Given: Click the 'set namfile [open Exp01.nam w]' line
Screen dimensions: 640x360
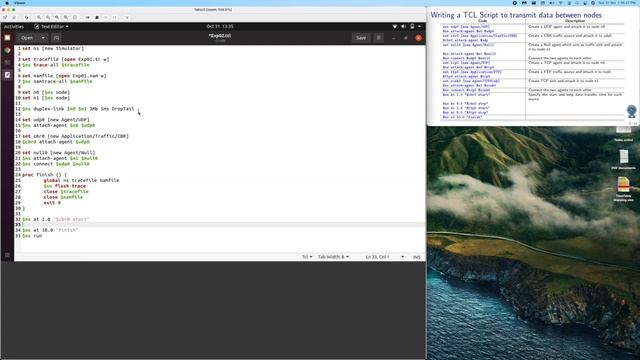Looking at the screenshot, I should click(64, 76).
